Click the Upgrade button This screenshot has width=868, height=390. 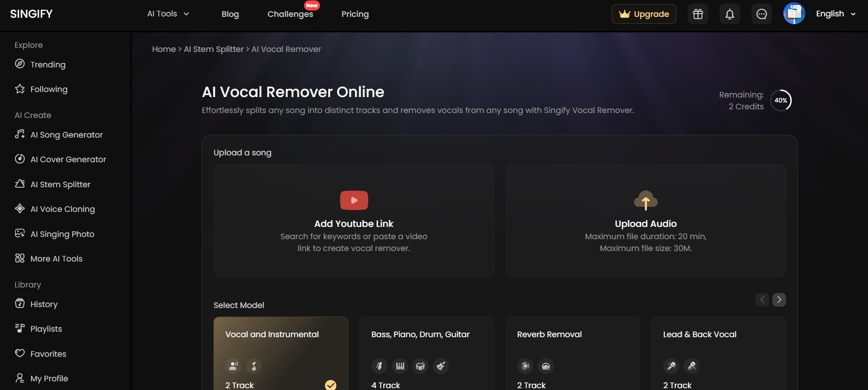tap(644, 14)
